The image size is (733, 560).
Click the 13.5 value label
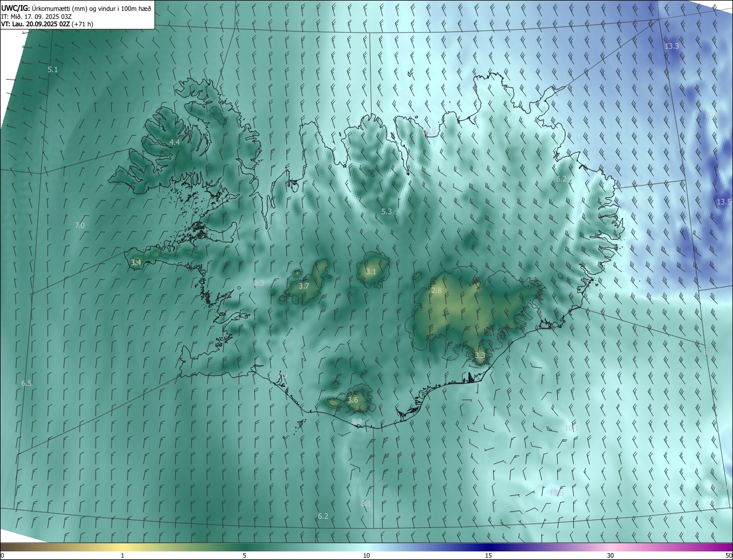pos(724,202)
